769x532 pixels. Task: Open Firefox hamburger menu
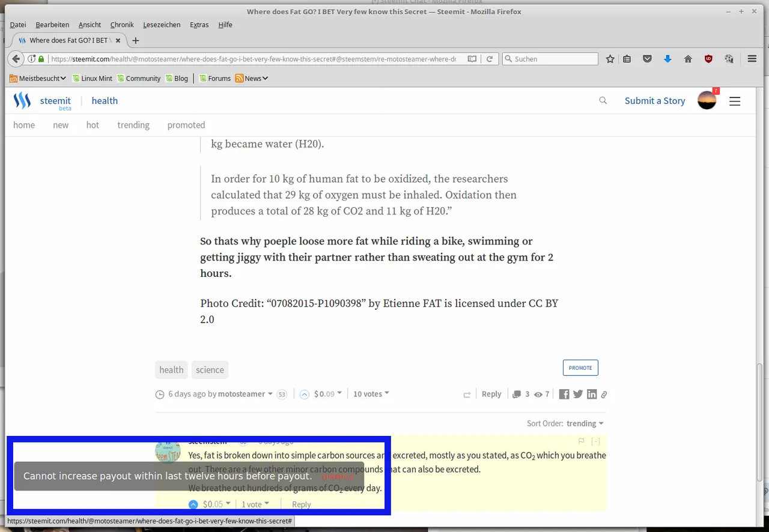[x=752, y=59]
